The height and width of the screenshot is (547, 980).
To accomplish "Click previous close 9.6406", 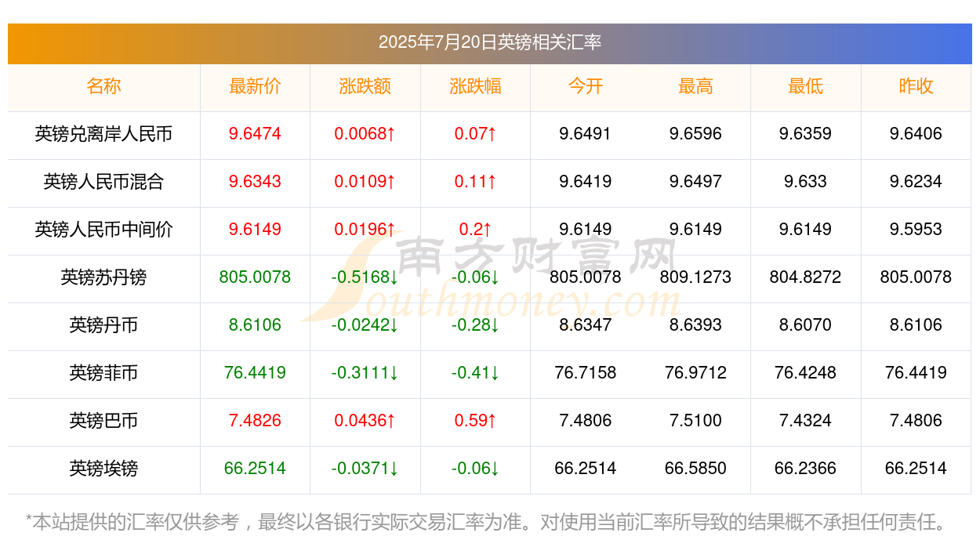I will pyautogui.click(x=916, y=134).
